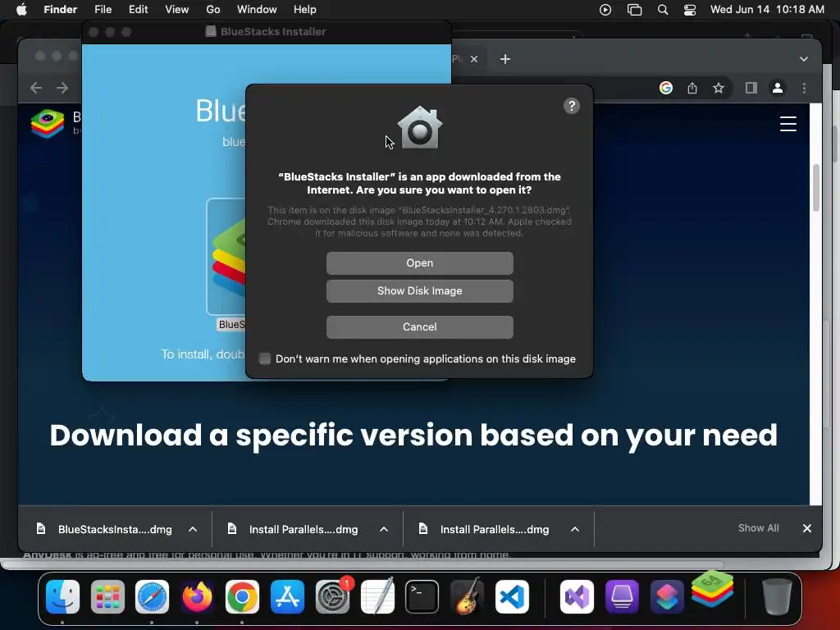
Task: Open the purple disk app in Dock
Action: point(622,597)
